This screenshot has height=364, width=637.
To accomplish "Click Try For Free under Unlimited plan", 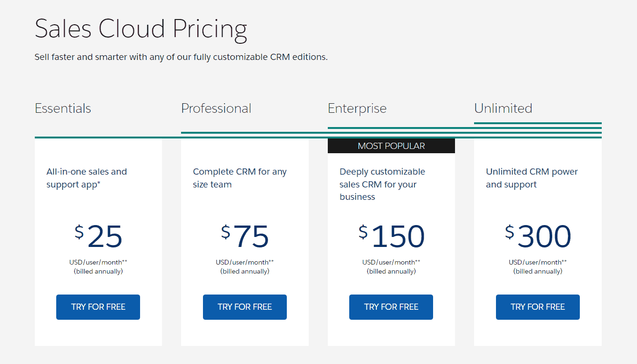I will point(538,307).
